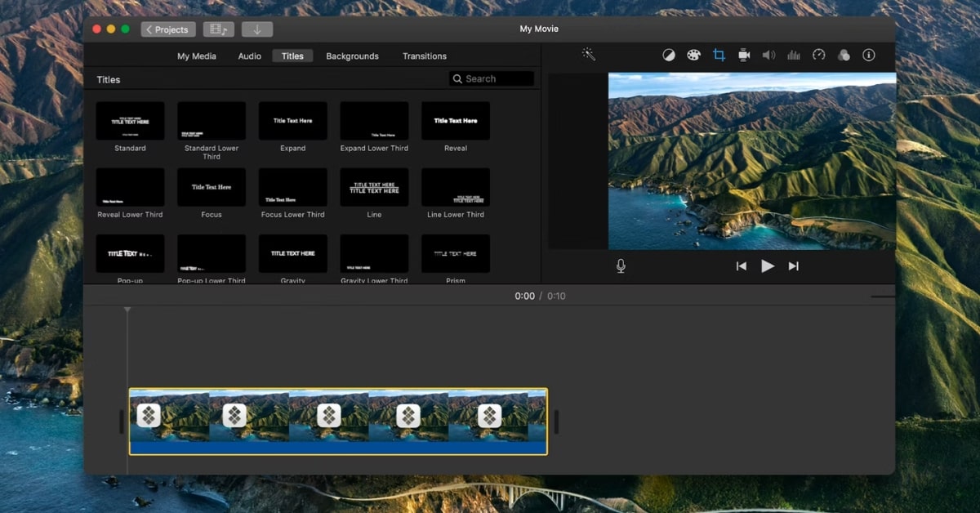The height and width of the screenshot is (513, 980).
Task: Open clip filter and audio effects icon
Action: [844, 56]
